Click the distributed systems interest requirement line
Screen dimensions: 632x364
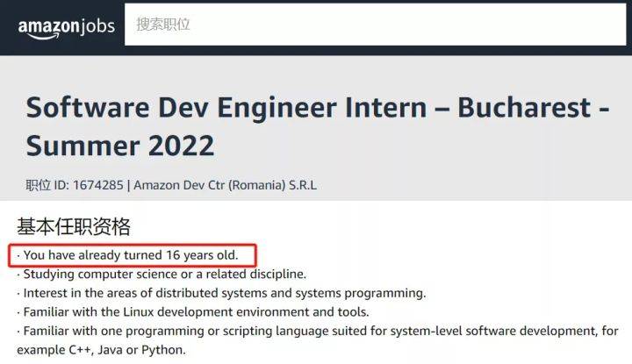(x=221, y=293)
